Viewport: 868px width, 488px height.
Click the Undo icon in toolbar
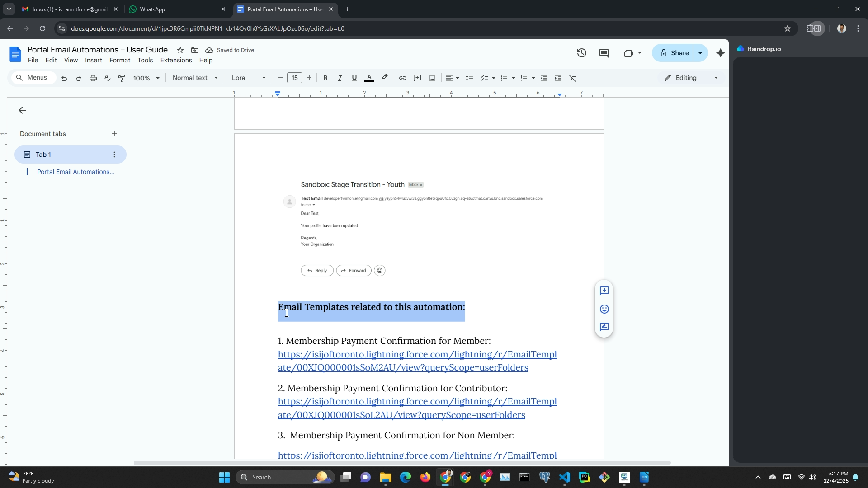click(64, 78)
